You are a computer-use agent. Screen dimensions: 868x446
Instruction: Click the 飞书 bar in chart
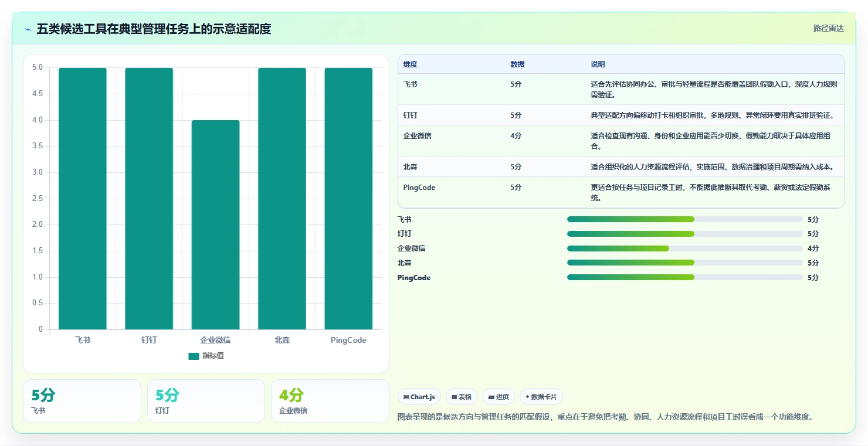pos(83,199)
